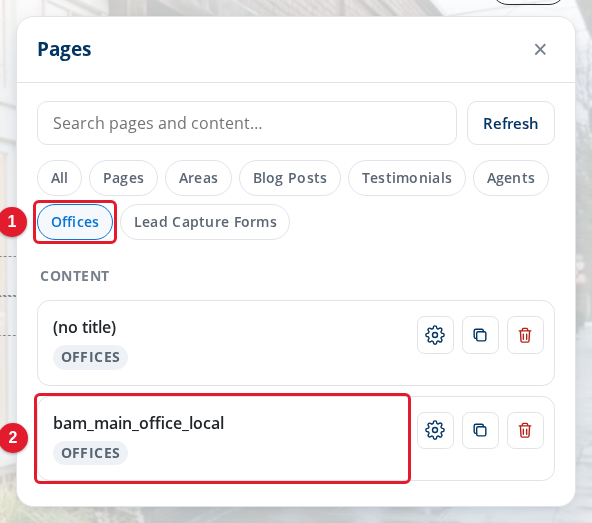Click the OFFICES tag under (no title)
The image size is (592, 523).
click(x=90, y=357)
